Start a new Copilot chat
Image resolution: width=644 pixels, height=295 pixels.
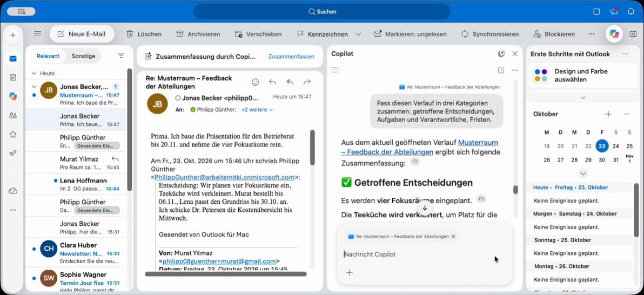click(x=501, y=70)
